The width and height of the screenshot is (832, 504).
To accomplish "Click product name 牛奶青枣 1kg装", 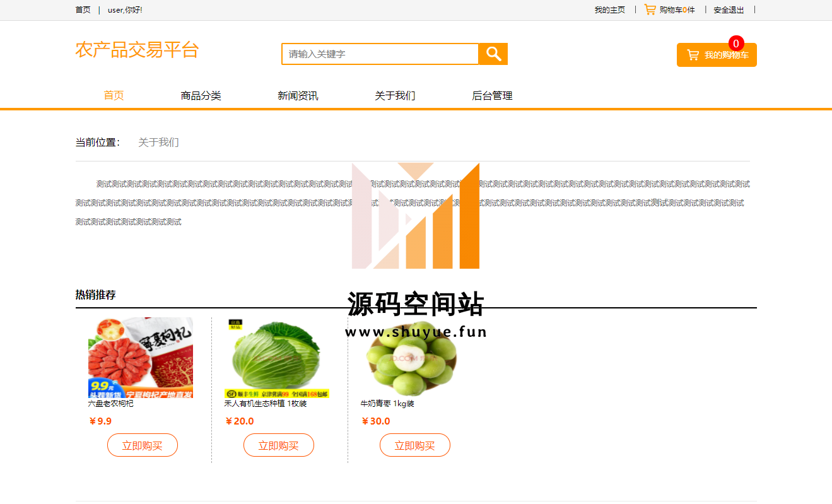I will pos(387,404).
